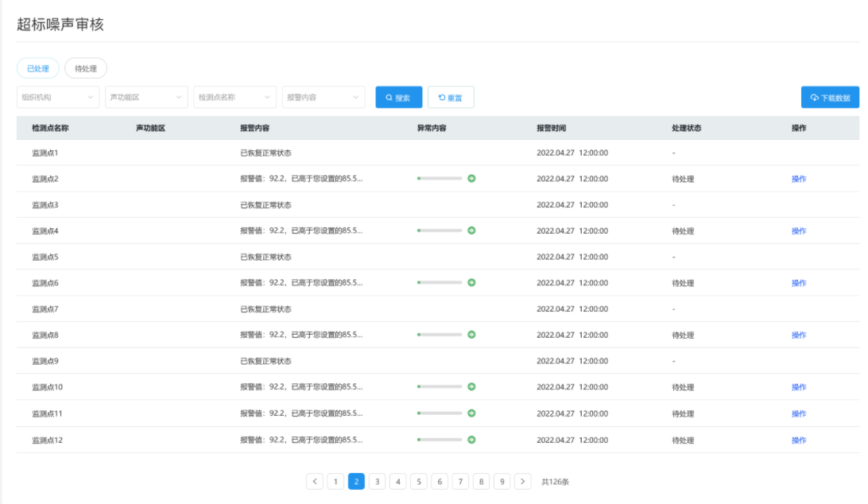Jump to page 5 in pagination
868x504 pixels.
pyautogui.click(x=419, y=481)
